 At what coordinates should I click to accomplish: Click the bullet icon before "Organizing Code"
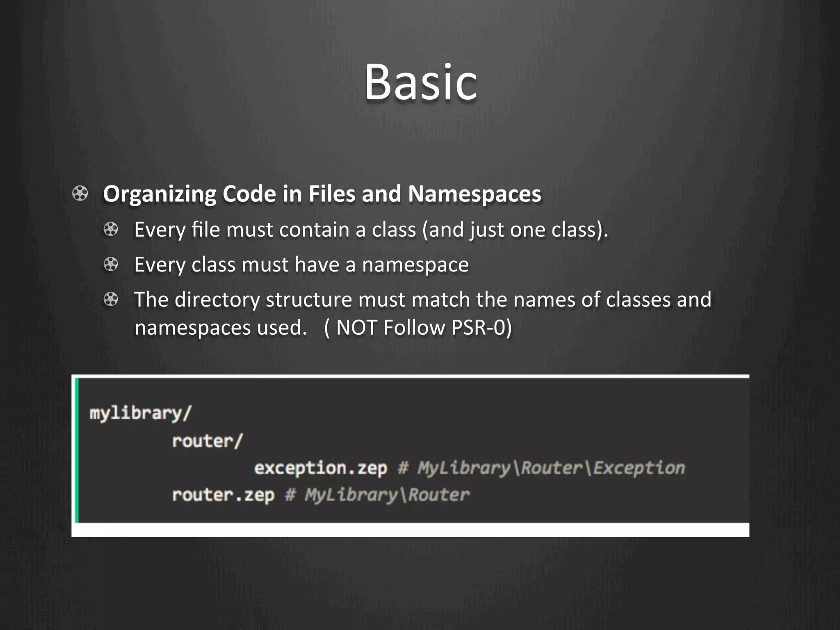pyautogui.click(x=80, y=194)
